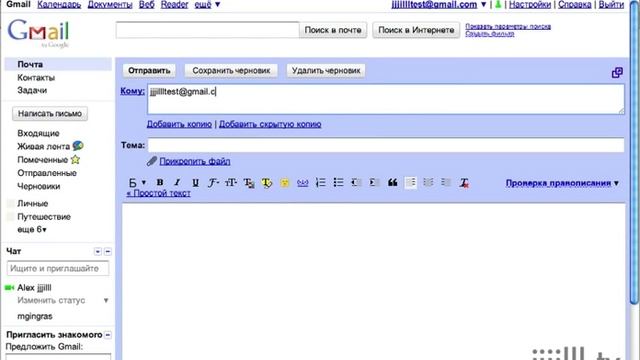Viewport: 640px width, 360px height.
Task: Open Reader from the top bar
Action: 174,4
